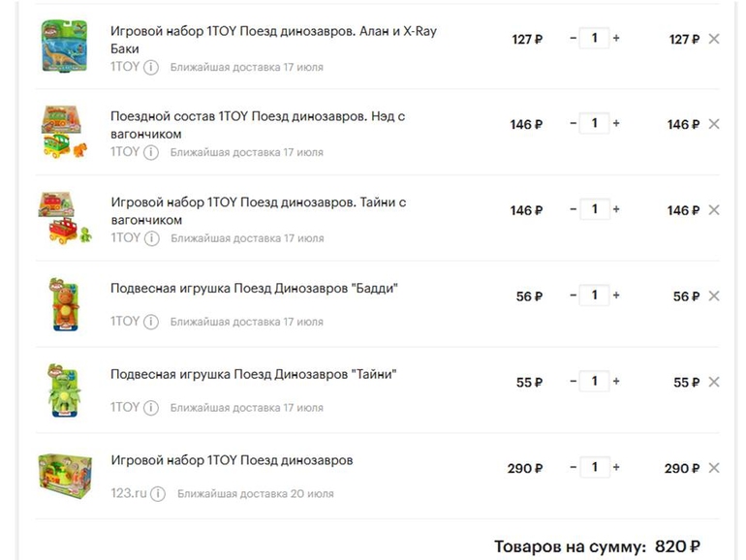
Task: Increase quantity of Алан и X-Ray Баки
Action: click(x=616, y=39)
